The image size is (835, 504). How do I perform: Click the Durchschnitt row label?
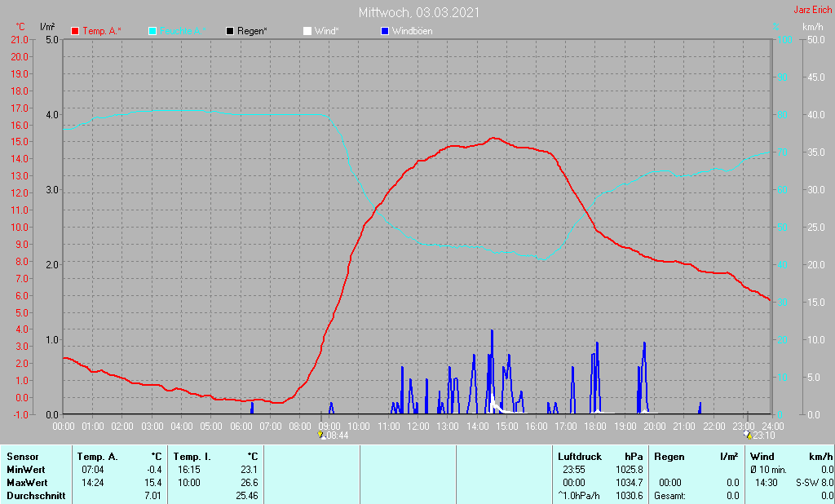pos(36,496)
